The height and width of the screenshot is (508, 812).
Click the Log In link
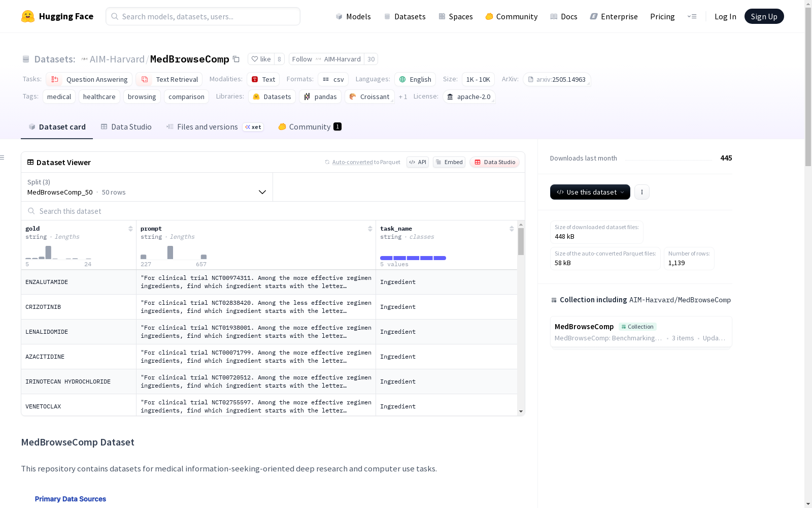click(725, 16)
